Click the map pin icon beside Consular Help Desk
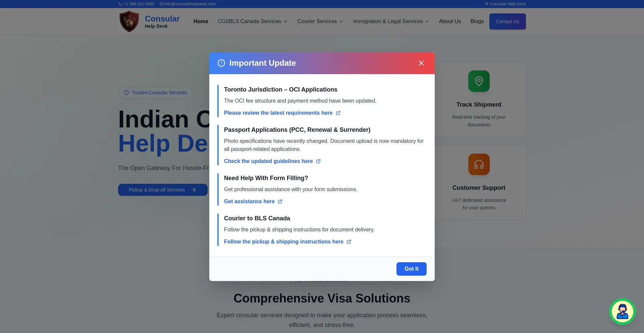Image resolution: width=644 pixels, height=333 pixels. [x=487, y=4]
